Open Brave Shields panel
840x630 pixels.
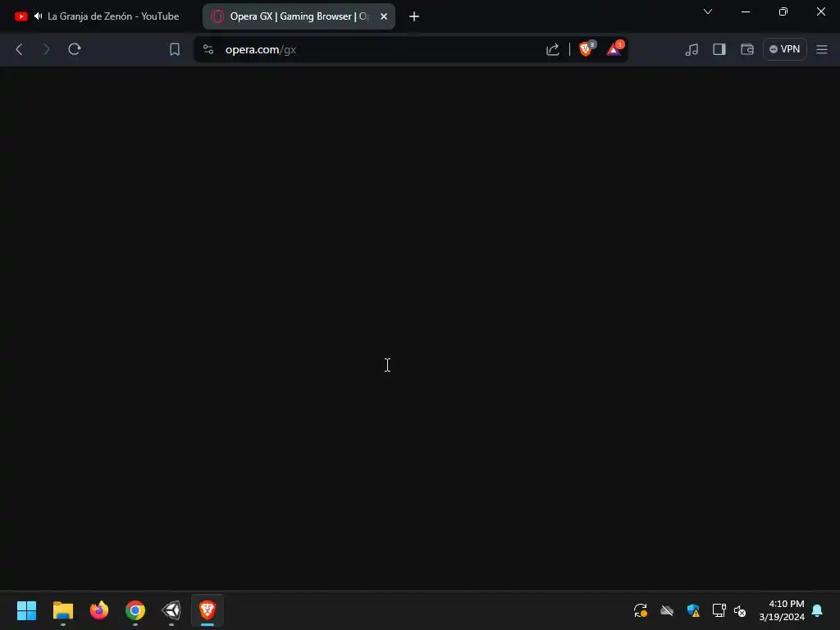click(x=586, y=48)
